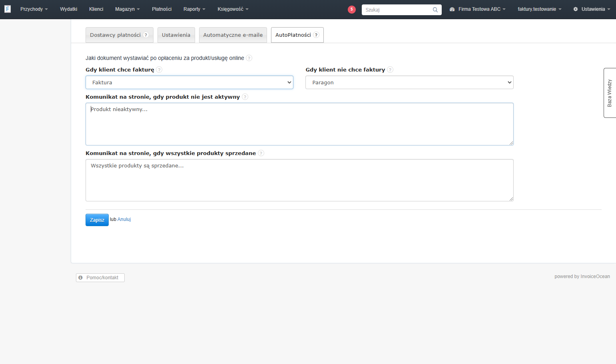Expand the Magazyn menu
This screenshot has width=616, height=364.
(128, 9)
